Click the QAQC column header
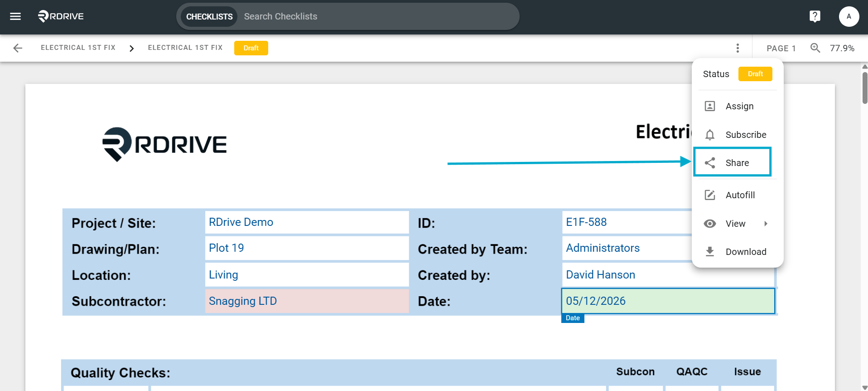 (692, 372)
